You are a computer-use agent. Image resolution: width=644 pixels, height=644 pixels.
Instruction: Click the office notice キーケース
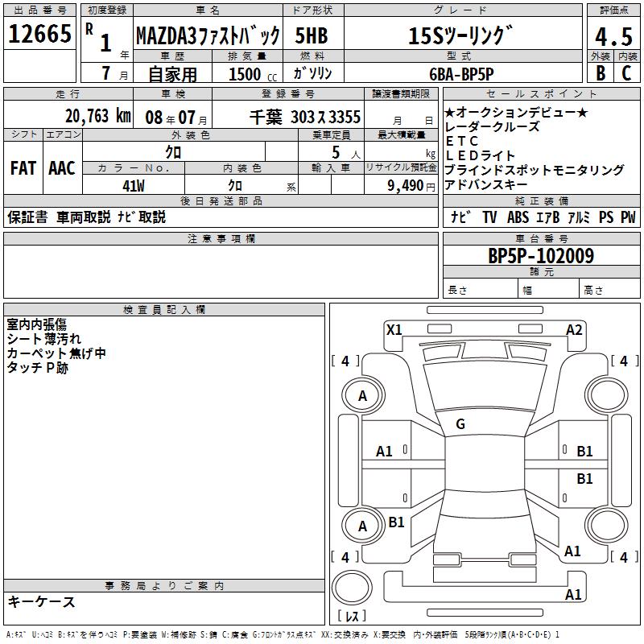[x=42, y=601]
